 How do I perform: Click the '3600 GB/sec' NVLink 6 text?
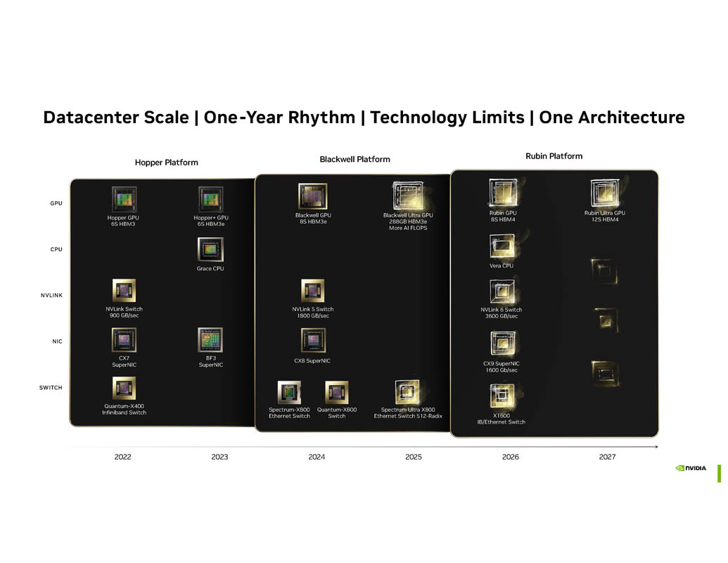pos(502,317)
